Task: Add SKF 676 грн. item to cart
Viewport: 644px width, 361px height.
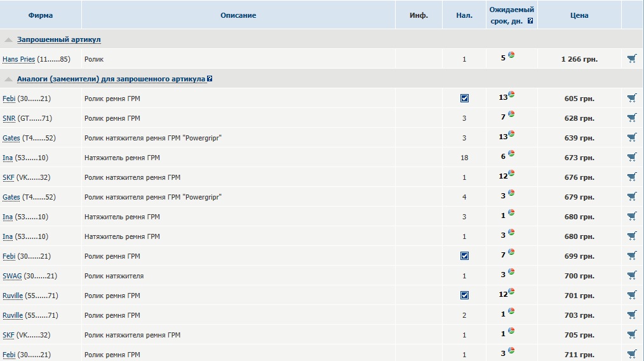Action: point(632,177)
